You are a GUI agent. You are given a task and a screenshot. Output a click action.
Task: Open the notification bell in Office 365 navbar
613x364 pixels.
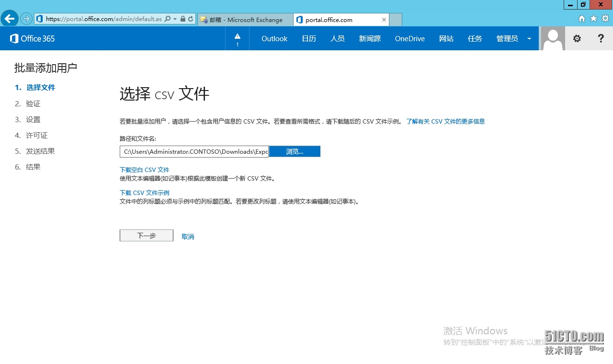237,38
